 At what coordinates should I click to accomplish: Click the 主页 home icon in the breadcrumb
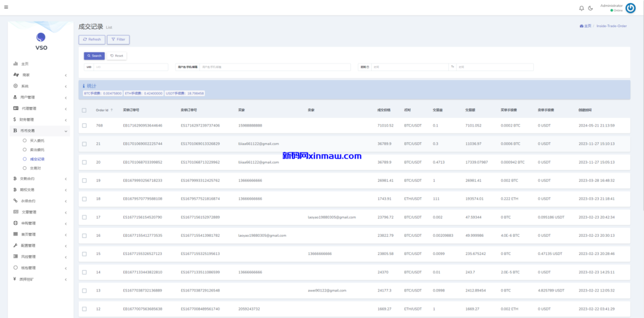click(580, 26)
